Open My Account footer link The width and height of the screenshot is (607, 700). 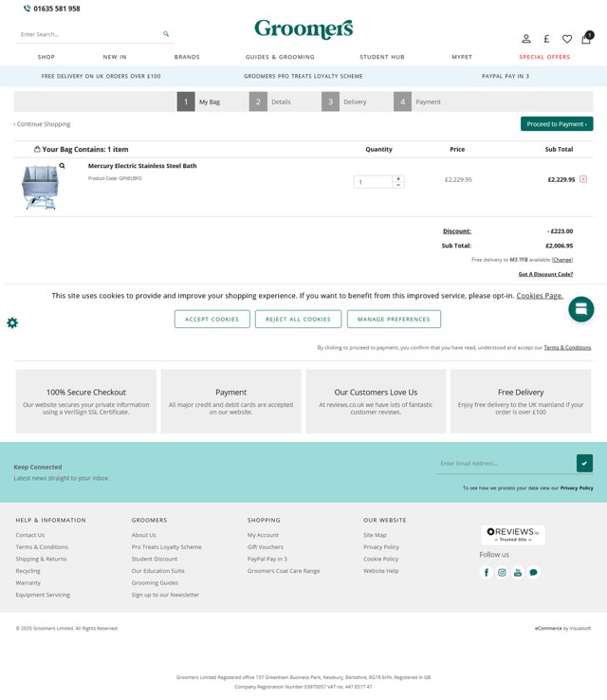point(263,535)
